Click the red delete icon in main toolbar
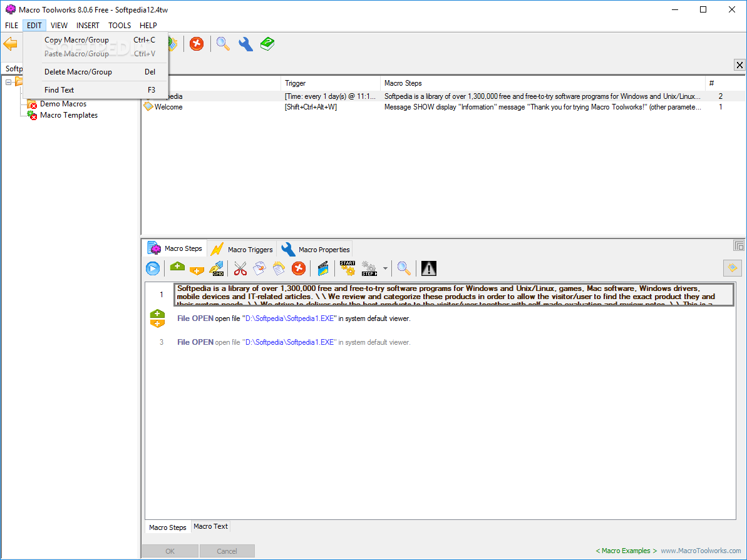Image resolution: width=747 pixels, height=560 pixels. (x=196, y=44)
